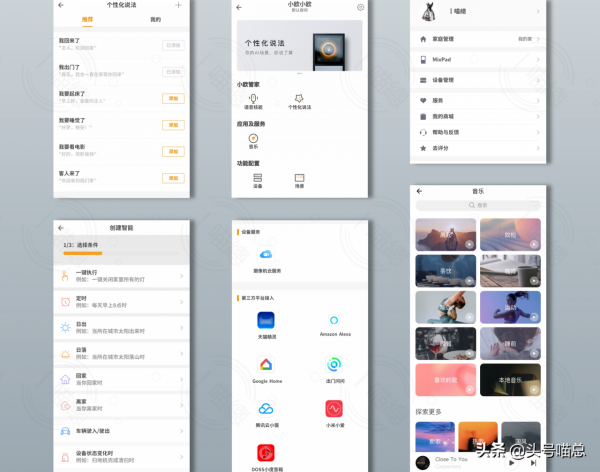Expand the 家庭管理 row chevron
The width and height of the screenshot is (600, 472).
coord(538,38)
